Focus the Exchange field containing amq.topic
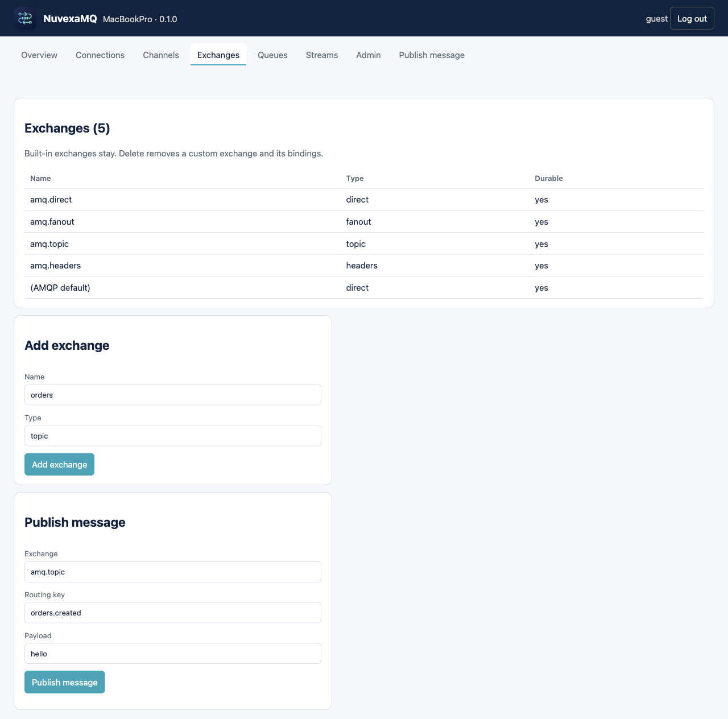This screenshot has width=728, height=719. click(173, 572)
